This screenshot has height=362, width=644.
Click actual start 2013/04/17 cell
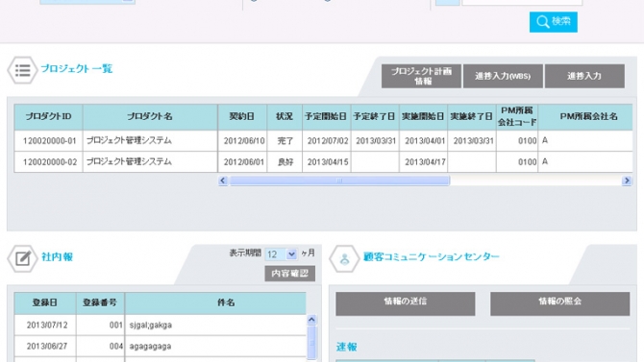coord(425,162)
